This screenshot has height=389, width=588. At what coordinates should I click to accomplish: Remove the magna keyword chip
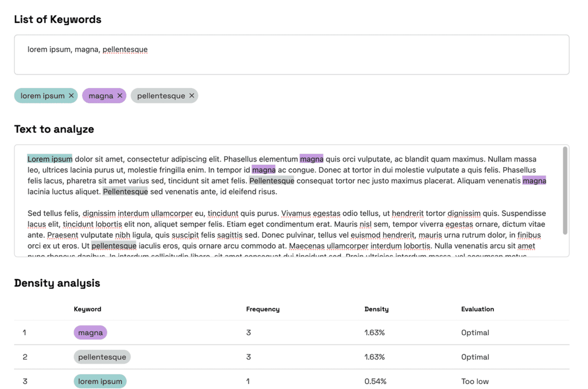[x=120, y=96]
